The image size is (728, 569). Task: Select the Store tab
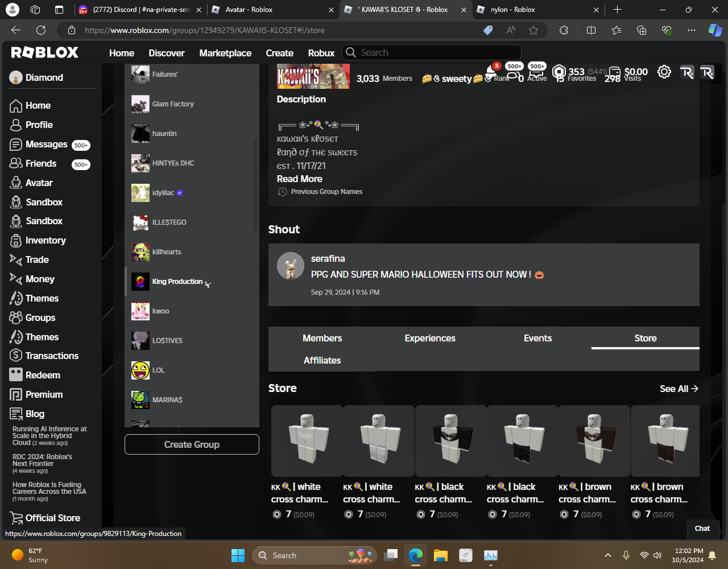[x=646, y=338]
